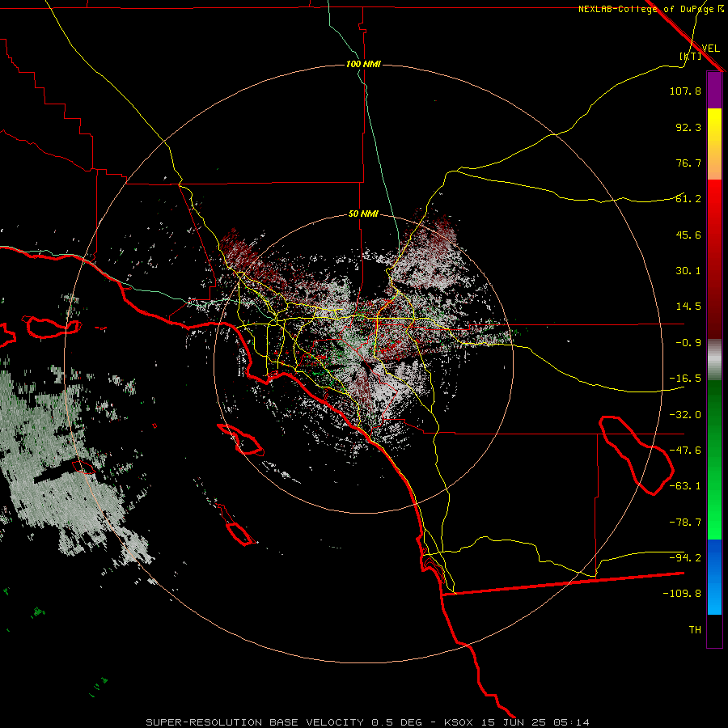728x728 pixels.
Task: Click the -78.7 velocity scale value
Action: (x=685, y=523)
